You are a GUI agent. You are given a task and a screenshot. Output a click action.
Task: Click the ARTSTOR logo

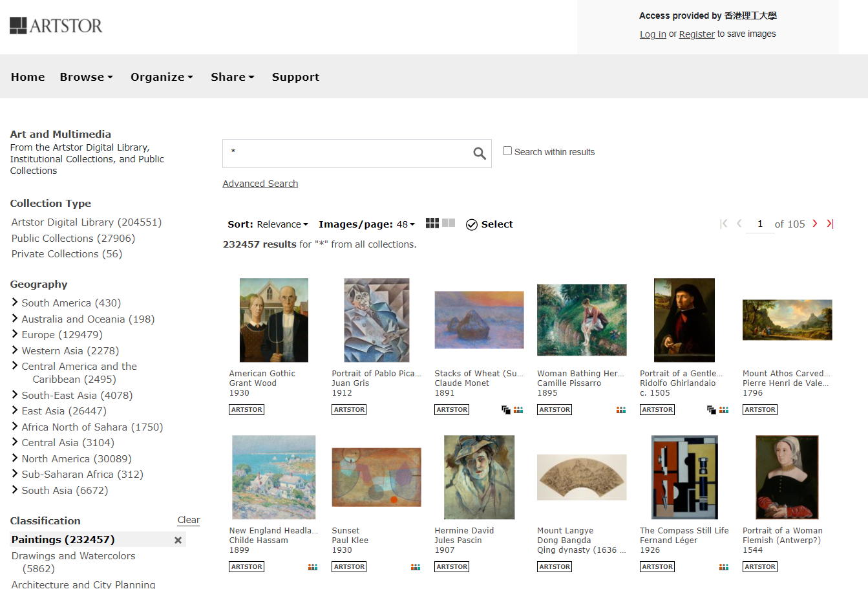(56, 26)
